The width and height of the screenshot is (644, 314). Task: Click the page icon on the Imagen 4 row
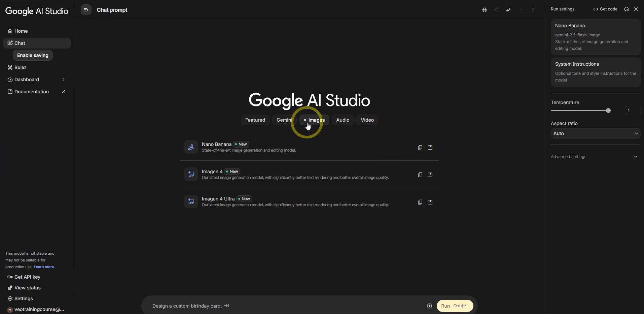click(430, 175)
